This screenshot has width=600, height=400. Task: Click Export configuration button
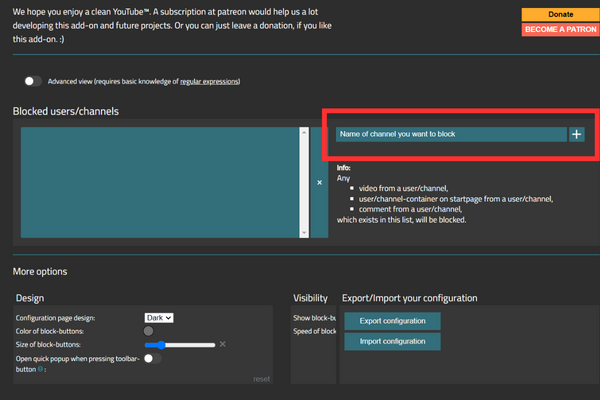click(x=392, y=321)
